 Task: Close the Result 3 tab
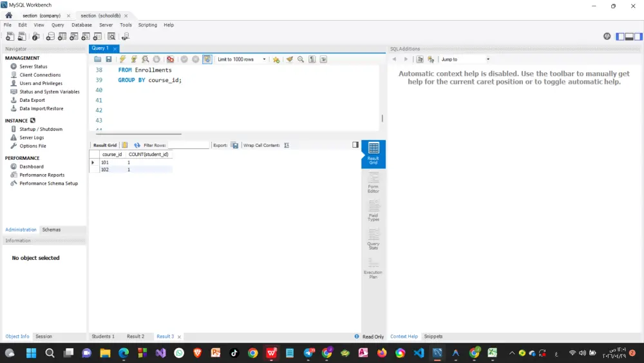tap(179, 337)
